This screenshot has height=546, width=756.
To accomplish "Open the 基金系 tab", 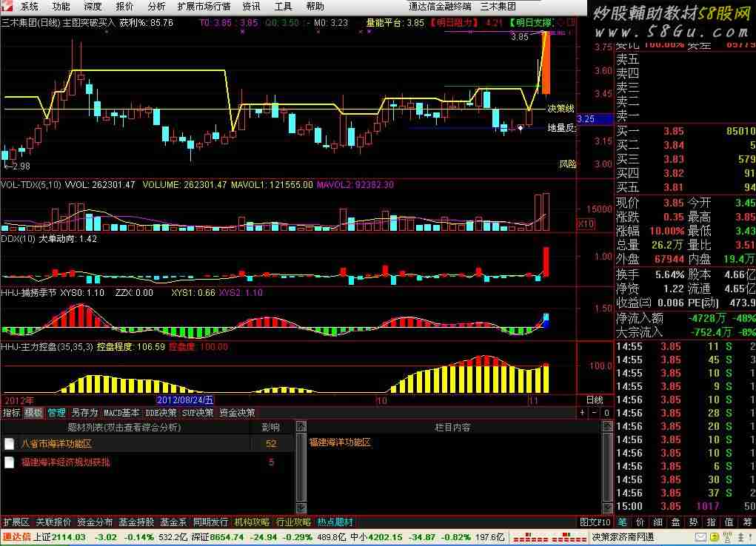I will (x=173, y=522).
